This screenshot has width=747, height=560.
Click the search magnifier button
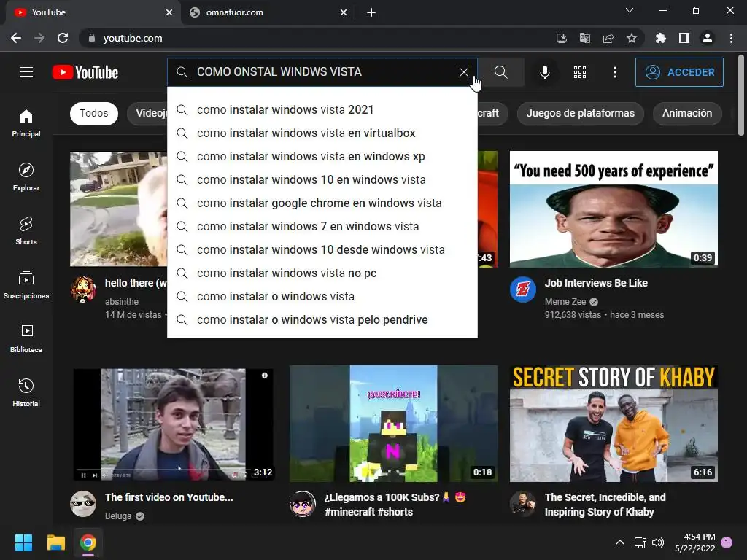(500, 72)
